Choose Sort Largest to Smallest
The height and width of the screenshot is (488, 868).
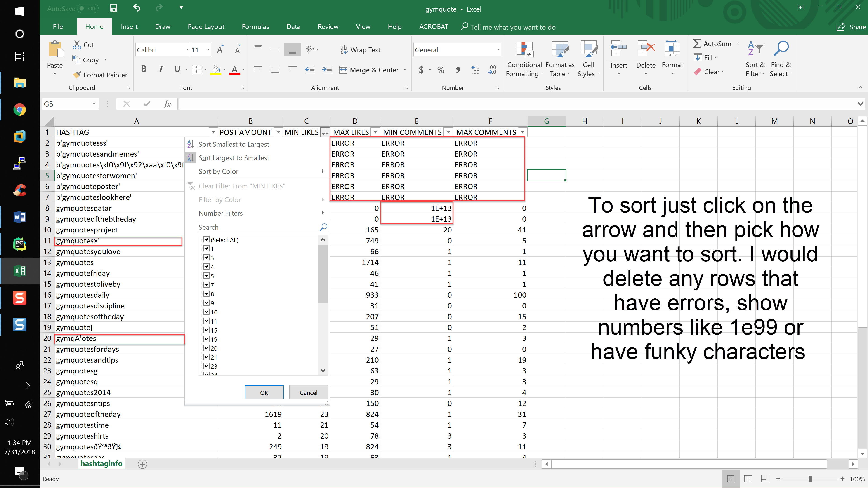(234, 158)
